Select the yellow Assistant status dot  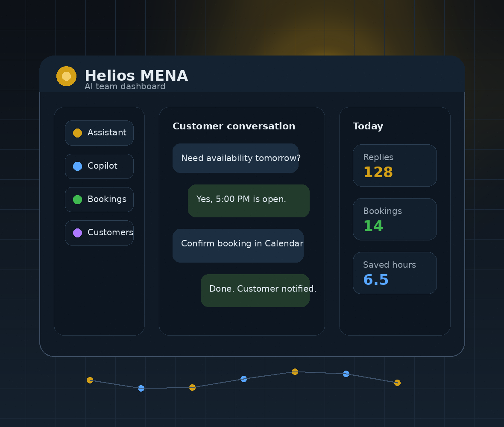click(x=77, y=133)
